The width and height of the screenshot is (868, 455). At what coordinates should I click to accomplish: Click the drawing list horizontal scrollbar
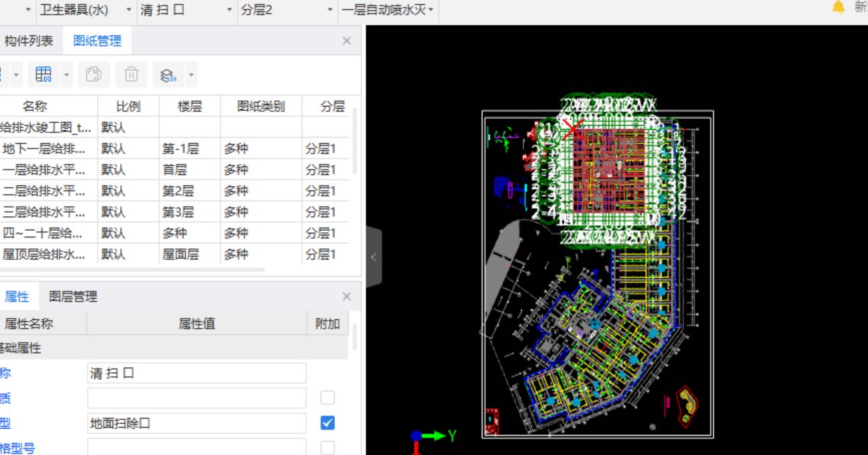pos(134,270)
